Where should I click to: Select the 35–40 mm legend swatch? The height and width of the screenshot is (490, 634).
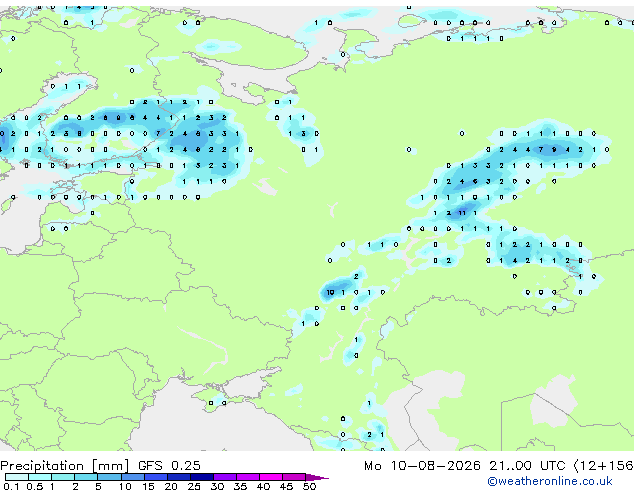248,477
